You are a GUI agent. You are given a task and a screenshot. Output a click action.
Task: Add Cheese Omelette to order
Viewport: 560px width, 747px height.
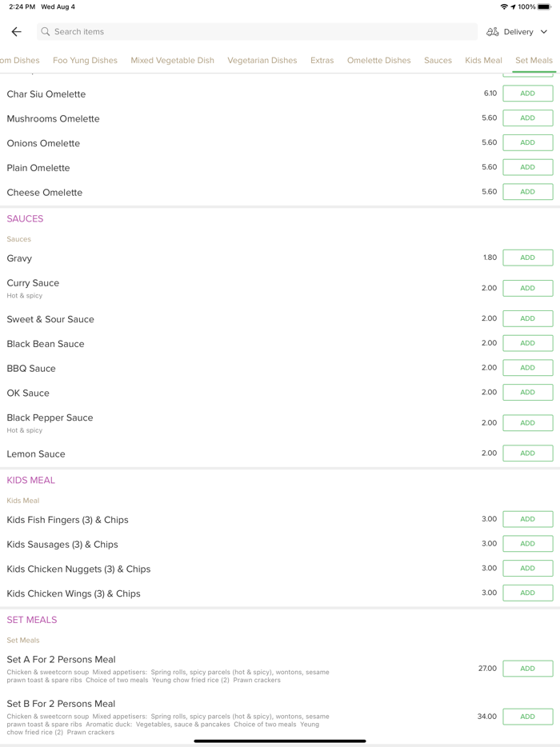pos(527,192)
